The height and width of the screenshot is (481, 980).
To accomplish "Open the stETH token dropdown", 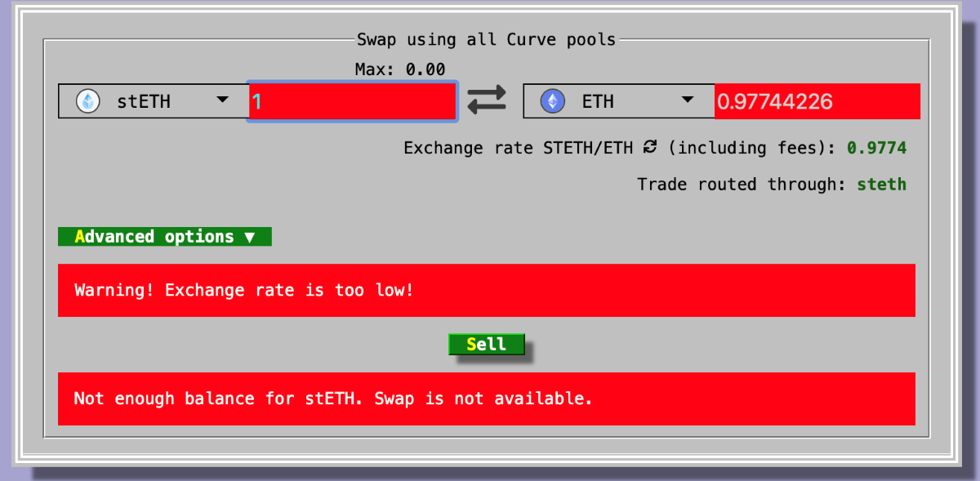I will coord(153,101).
